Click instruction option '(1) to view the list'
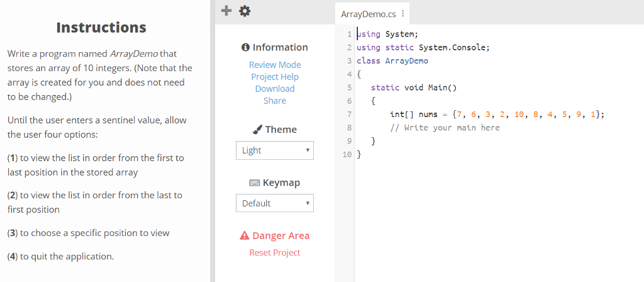This screenshot has height=282, width=644. 96,165
